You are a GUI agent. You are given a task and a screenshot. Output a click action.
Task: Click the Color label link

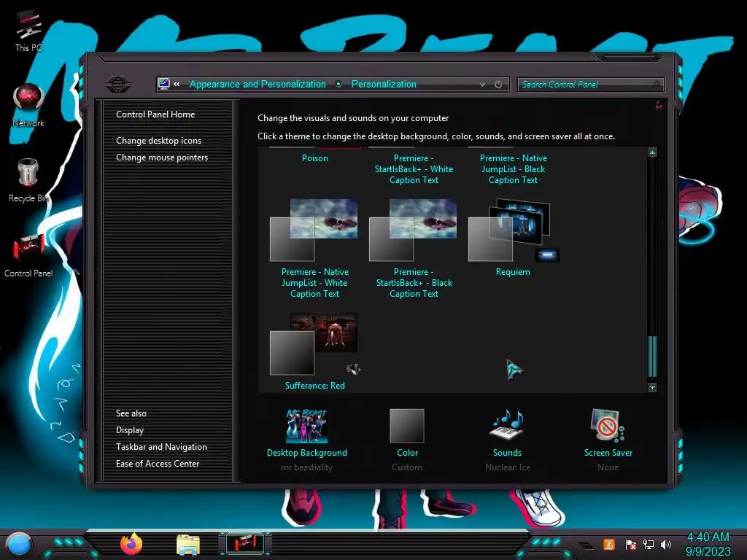point(407,453)
